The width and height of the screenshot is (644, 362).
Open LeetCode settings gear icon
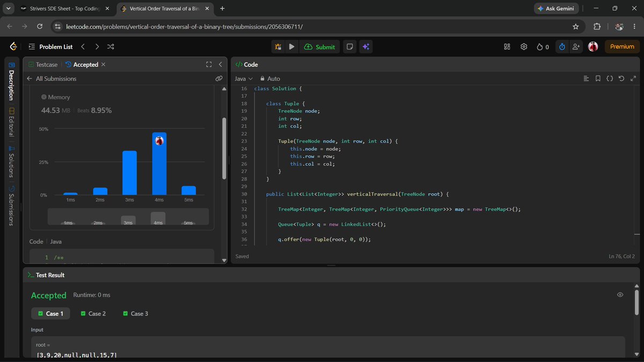point(524,47)
